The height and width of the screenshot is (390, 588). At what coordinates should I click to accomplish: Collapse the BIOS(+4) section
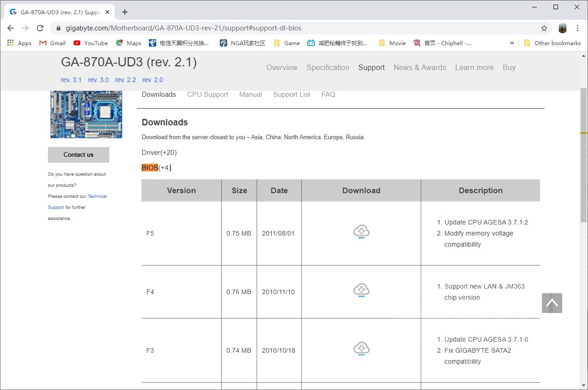click(156, 167)
